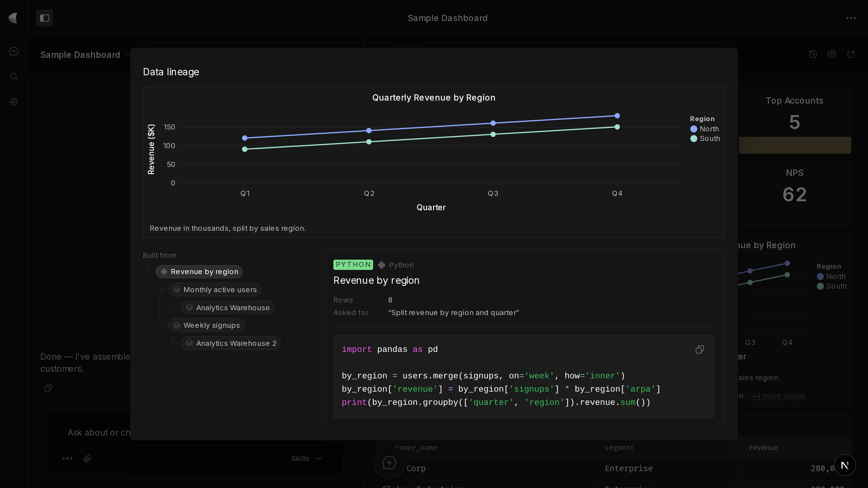Open the NPS 62 card
Viewport: 868px width, 488px height.
click(x=794, y=194)
